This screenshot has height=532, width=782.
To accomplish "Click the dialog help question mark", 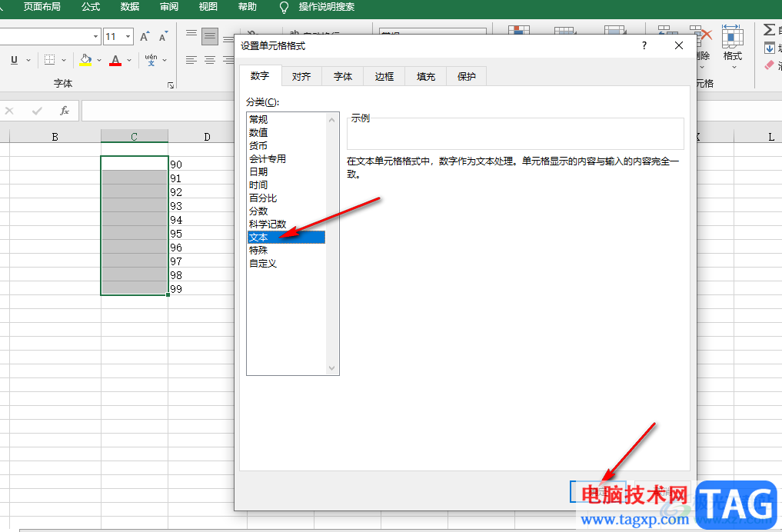I will (644, 45).
